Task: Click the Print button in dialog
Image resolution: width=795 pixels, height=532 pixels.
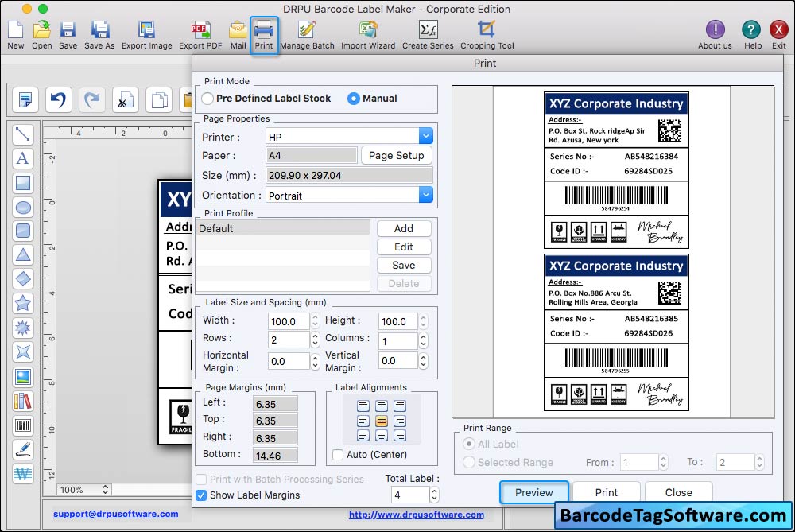Action: point(607,492)
